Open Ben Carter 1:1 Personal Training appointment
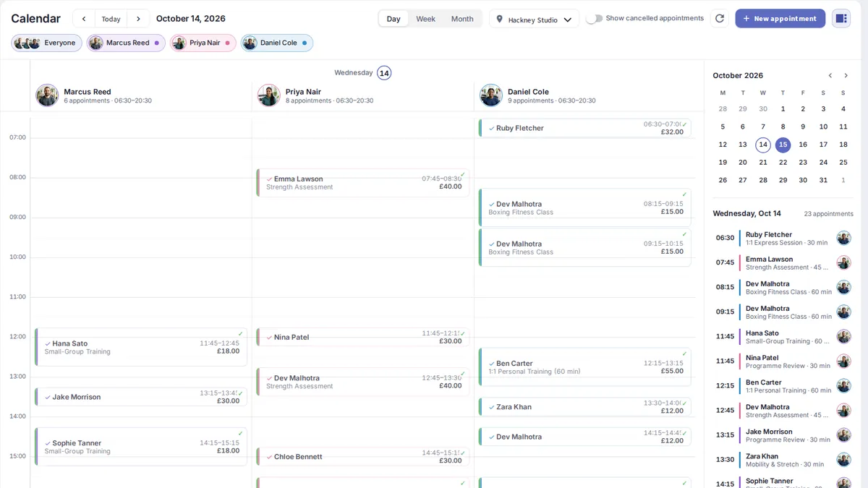Screen dimensions: 868x488 point(584,367)
